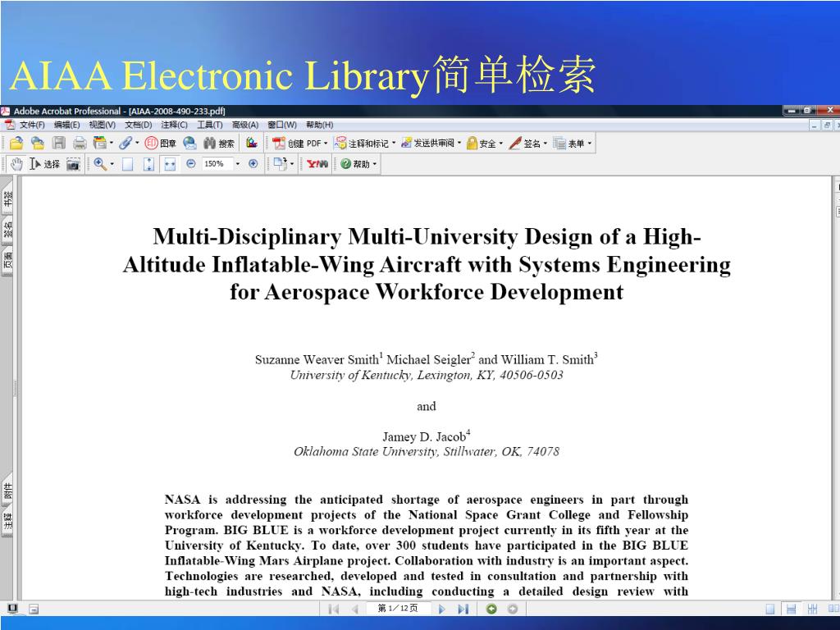Click the Print icon
The height and width of the screenshot is (630, 840).
click(80, 143)
